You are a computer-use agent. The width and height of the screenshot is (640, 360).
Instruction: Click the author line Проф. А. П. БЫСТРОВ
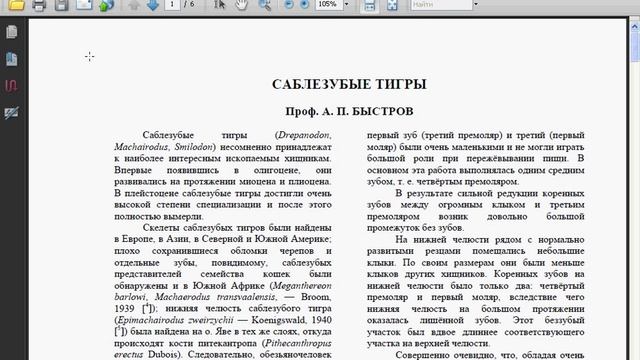click(349, 111)
